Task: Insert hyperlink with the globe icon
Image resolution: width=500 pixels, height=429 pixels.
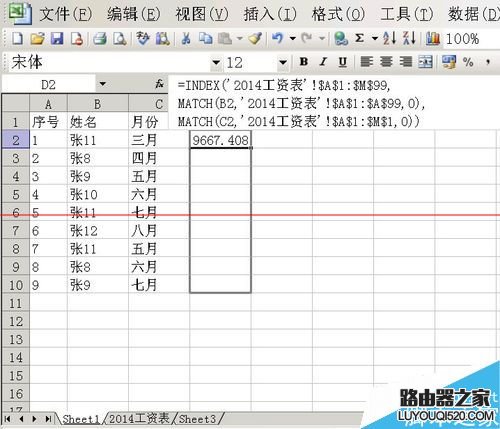Action: click(341, 39)
